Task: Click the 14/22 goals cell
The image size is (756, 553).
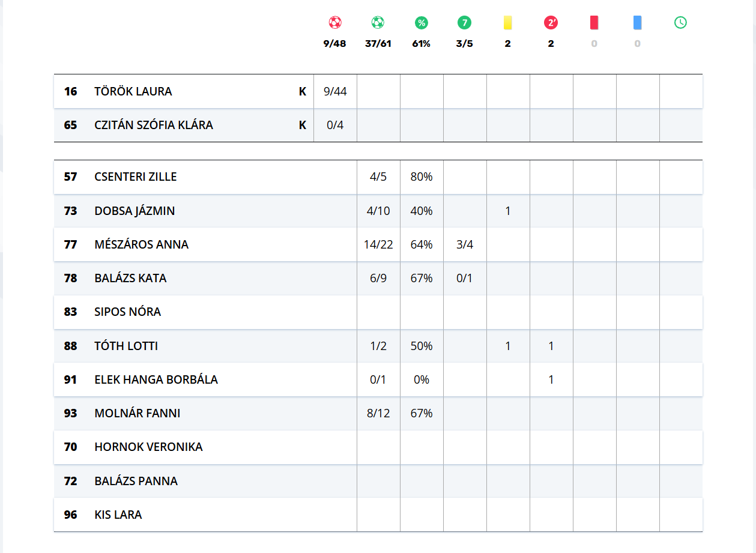Action: pyautogui.click(x=378, y=244)
